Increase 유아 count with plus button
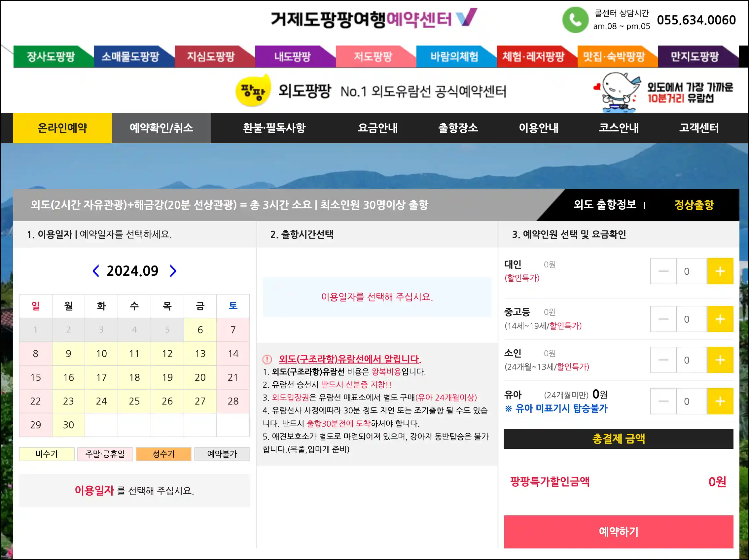Screen dimensions: 749x560 [720, 401]
